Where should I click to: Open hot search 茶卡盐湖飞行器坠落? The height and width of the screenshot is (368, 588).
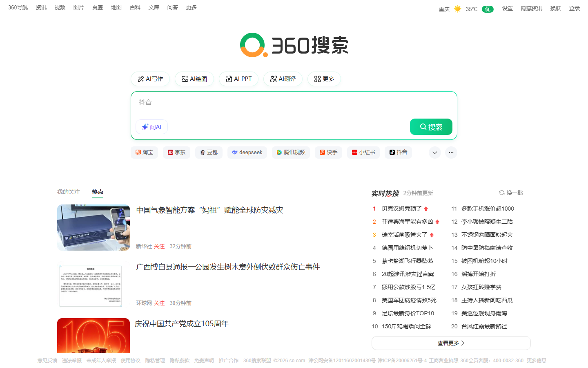(x=408, y=261)
